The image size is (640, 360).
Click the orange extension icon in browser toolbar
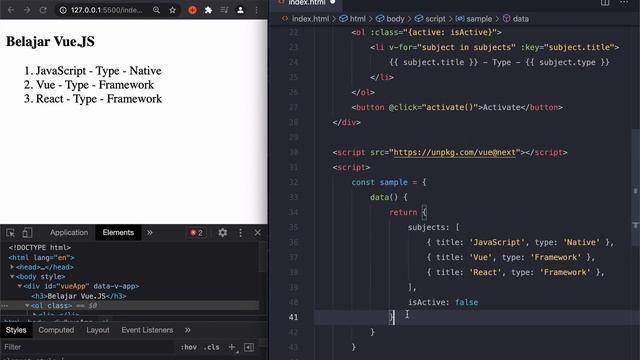(x=192, y=10)
